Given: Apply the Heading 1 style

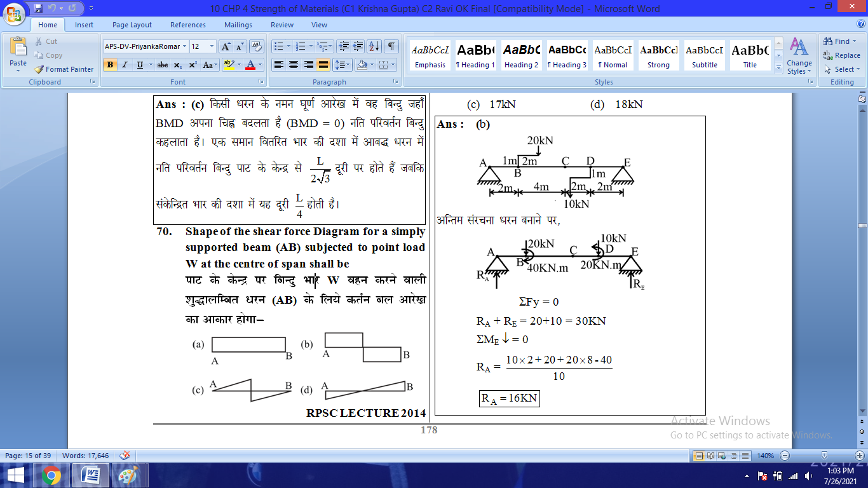Looking at the screenshot, I should click(x=475, y=55).
